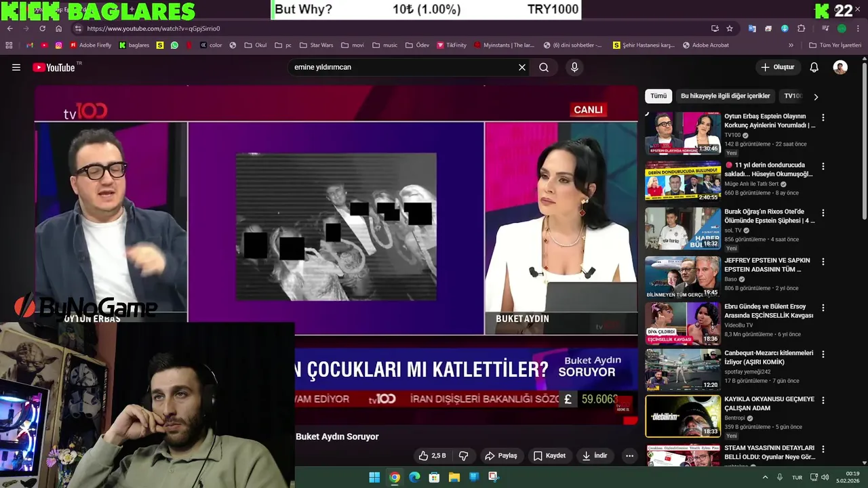Open the Star Wars bookmarks folder
This screenshot has width=868, height=488.
point(316,45)
